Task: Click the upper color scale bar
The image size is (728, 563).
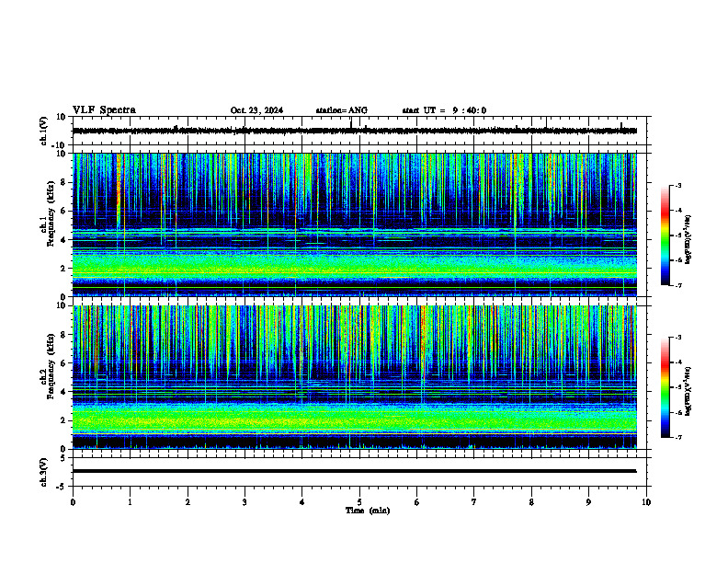Action: [x=665, y=236]
